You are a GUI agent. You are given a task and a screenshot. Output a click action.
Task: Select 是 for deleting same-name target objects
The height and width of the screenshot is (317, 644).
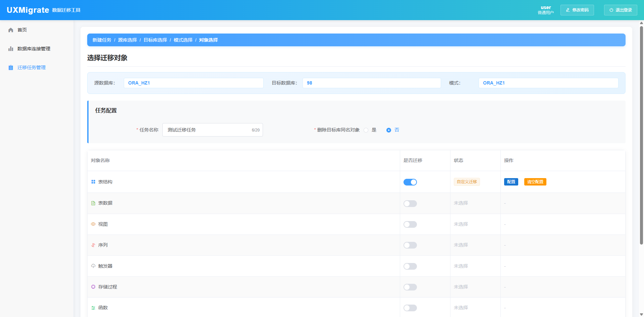pos(366,130)
